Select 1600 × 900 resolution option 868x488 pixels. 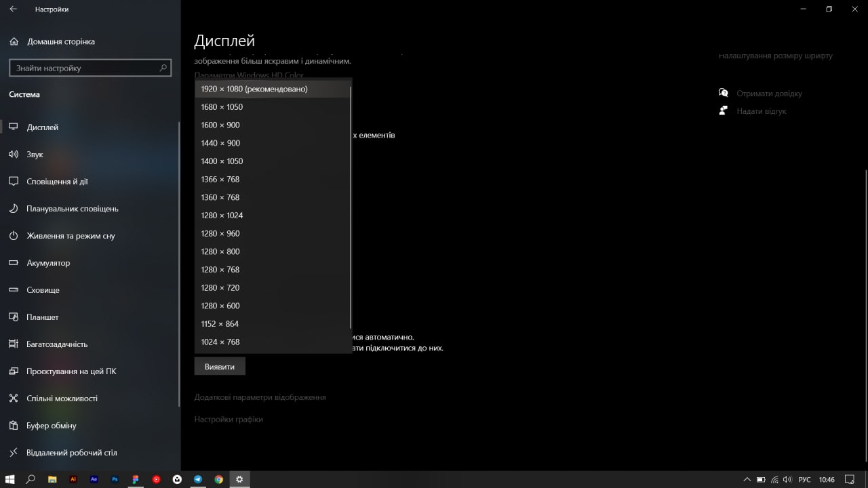272,125
